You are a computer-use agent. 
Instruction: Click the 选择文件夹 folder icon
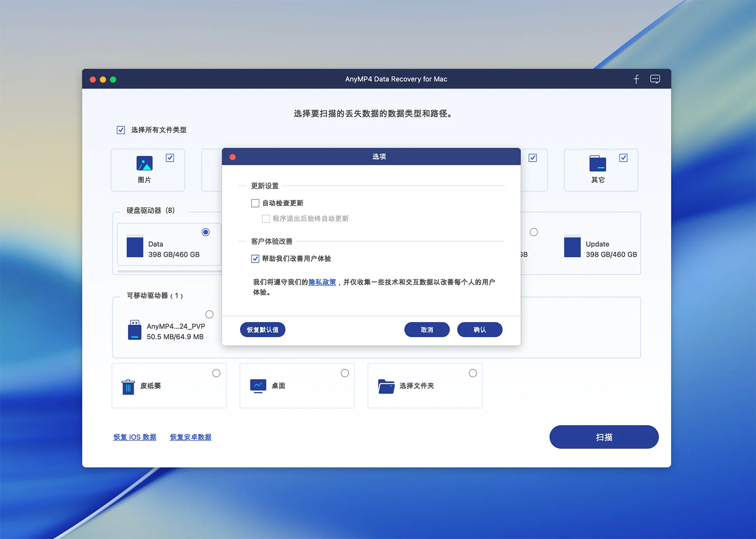386,386
